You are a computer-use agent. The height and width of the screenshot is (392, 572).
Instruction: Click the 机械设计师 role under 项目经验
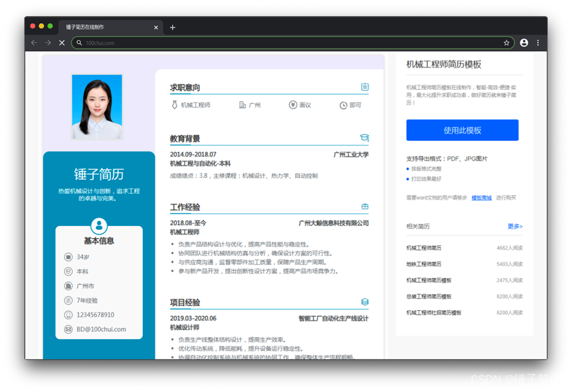tap(184, 327)
